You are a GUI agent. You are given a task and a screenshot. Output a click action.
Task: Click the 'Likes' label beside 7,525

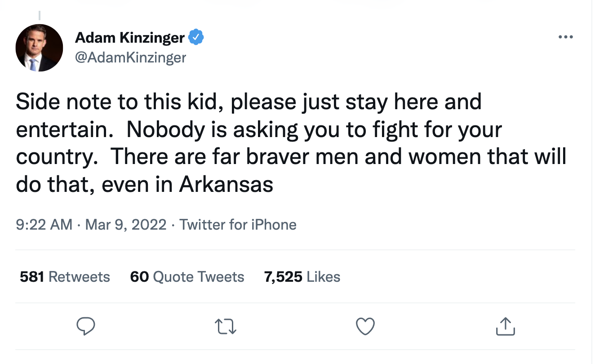click(324, 276)
